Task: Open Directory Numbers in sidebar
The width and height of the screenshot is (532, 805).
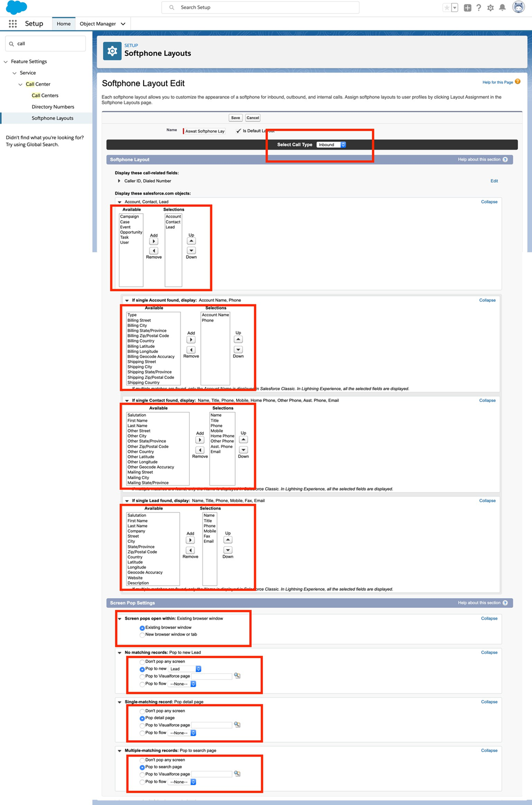Action: point(53,107)
